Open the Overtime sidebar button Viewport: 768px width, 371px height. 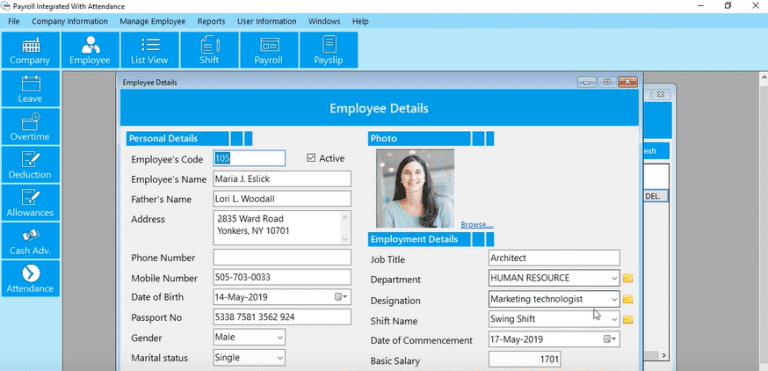click(30, 126)
